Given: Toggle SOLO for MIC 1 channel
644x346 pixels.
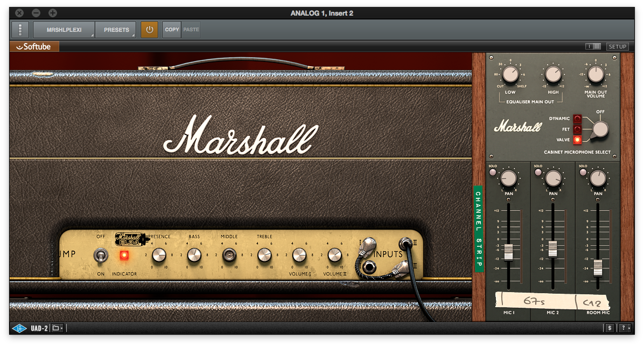Looking at the screenshot, I should [x=493, y=172].
